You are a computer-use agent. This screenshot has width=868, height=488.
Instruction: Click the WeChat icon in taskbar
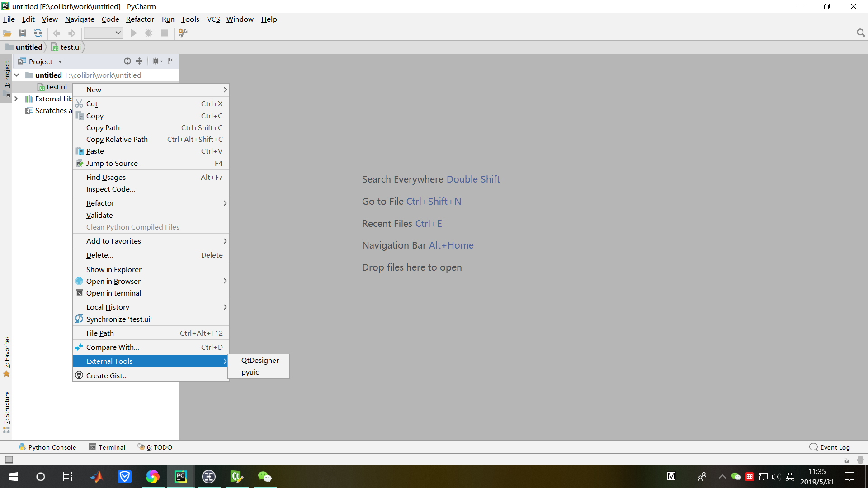pyautogui.click(x=264, y=477)
